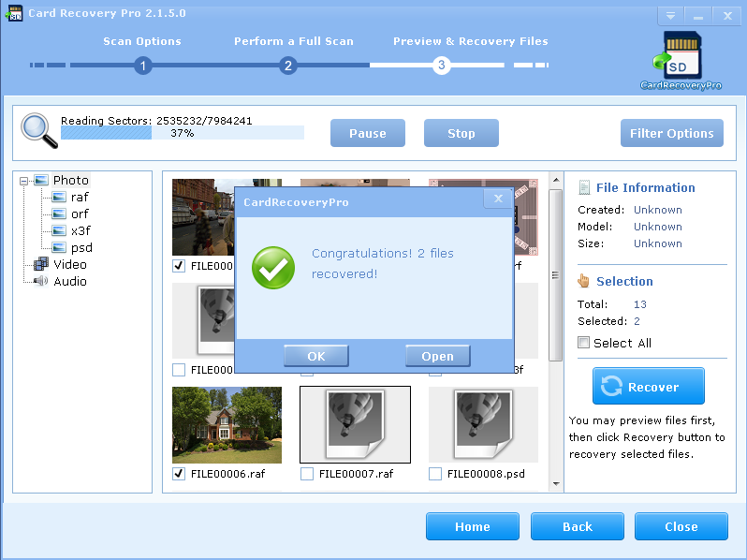This screenshot has height=560, width=747.
Task: Go to step 2 Perform a Full Scan
Action: [x=287, y=66]
